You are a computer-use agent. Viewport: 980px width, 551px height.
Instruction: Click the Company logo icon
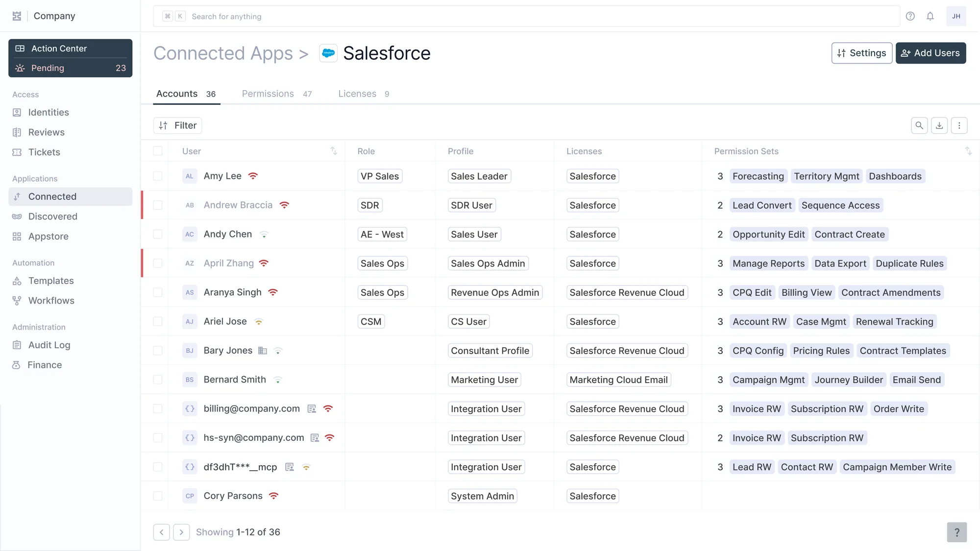[x=17, y=16]
